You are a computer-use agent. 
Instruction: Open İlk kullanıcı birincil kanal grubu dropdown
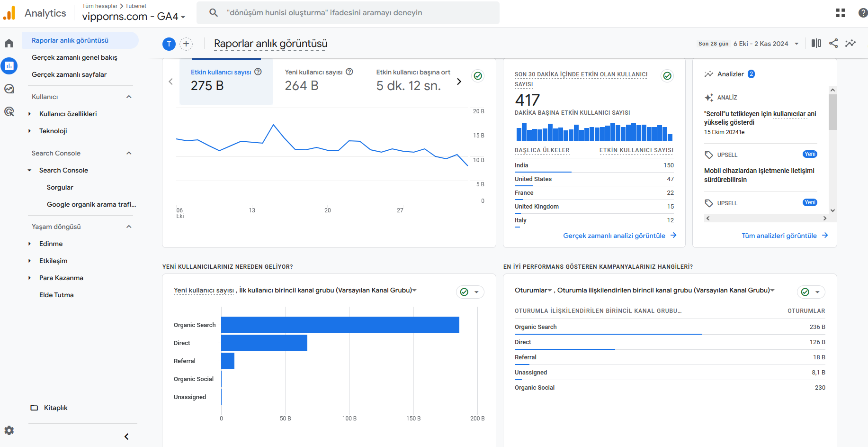(328, 290)
